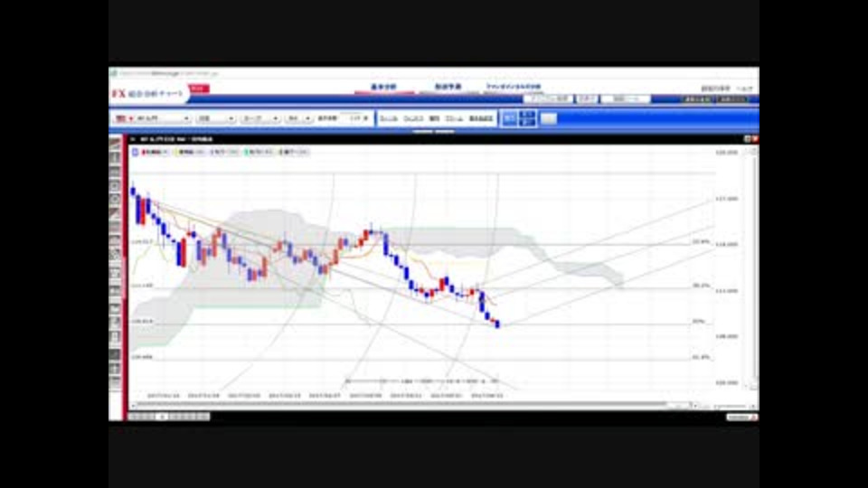This screenshot has width=868, height=488.
Task: Select the crosshair plus tool in left toolbar
Action: (x=115, y=369)
